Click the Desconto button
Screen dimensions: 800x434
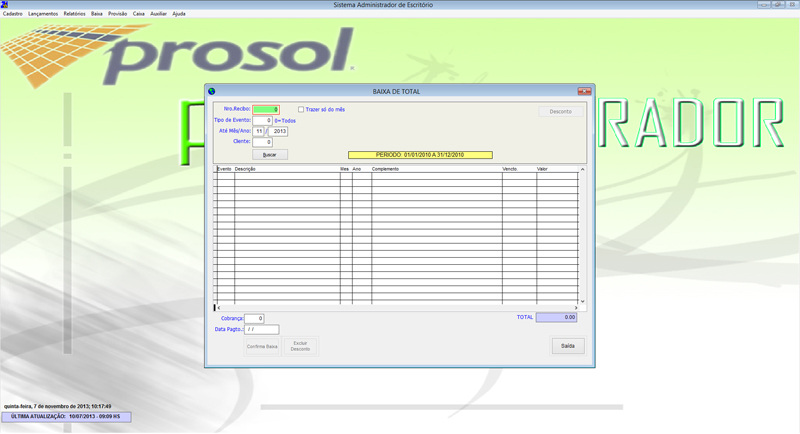pyautogui.click(x=561, y=111)
